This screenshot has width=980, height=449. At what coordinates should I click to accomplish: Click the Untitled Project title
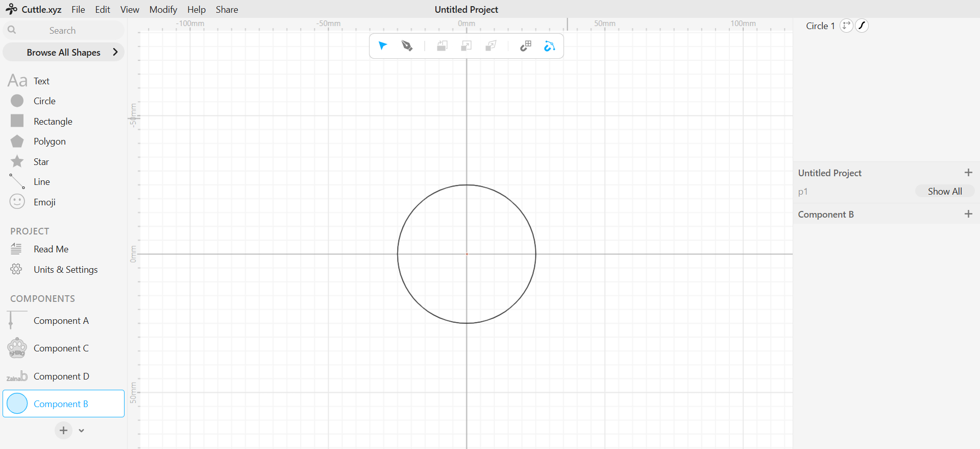click(x=467, y=9)
